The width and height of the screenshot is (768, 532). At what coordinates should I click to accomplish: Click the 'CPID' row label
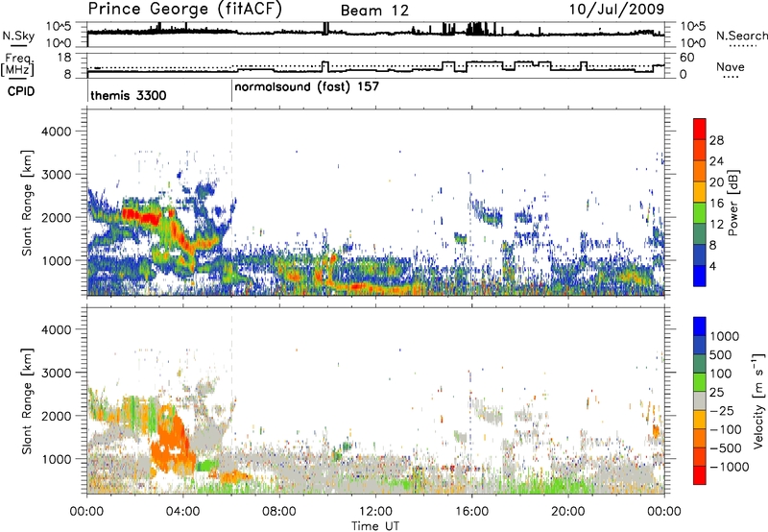(21, 91)
